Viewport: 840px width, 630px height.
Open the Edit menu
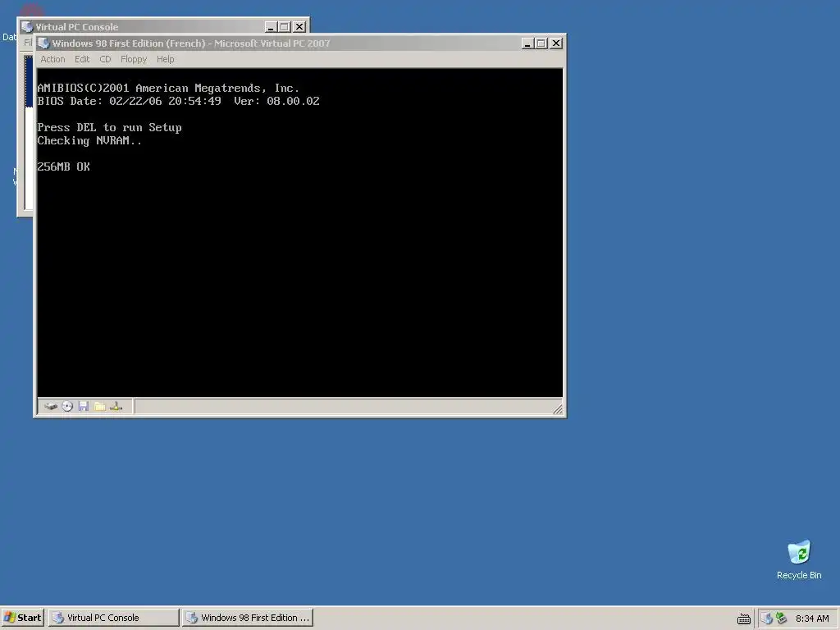[x=82, y=59]
